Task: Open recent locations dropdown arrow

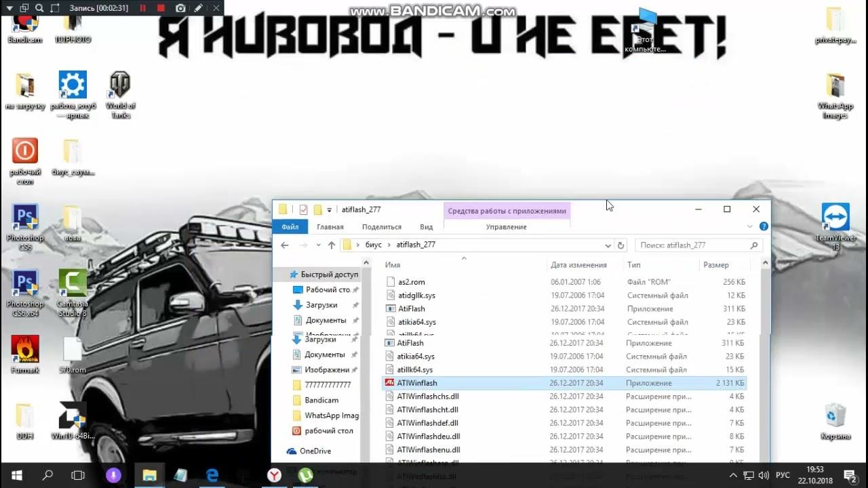Action: (x=318, y=245)
